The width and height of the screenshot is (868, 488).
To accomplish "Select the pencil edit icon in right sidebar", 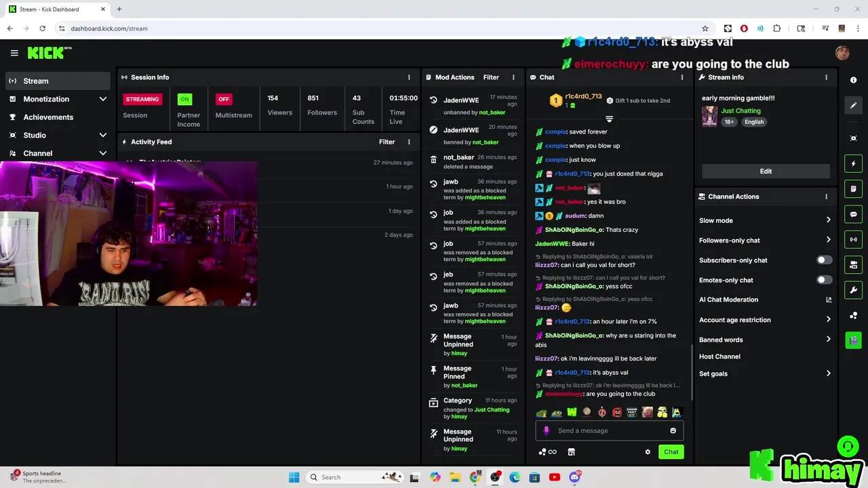I will (853, 105).
